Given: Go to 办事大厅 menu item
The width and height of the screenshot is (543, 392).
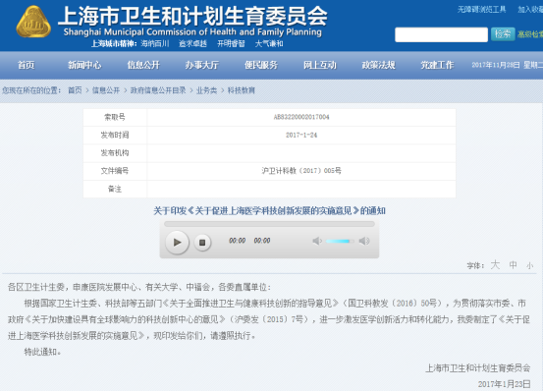Looking at the screenshot, I should [x=202, y=65].
